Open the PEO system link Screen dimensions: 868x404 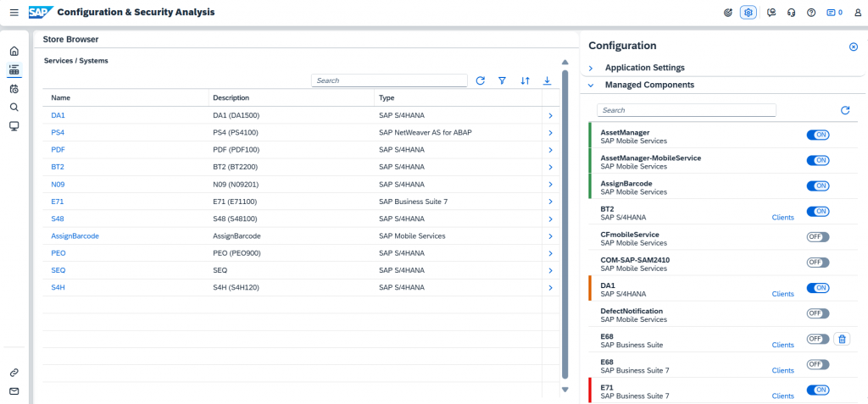[58, 253]
